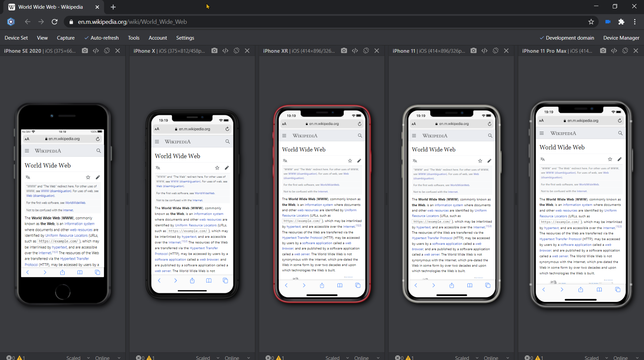
Task: Open DevTools for the iPhone X device
Action: point(225,50)
